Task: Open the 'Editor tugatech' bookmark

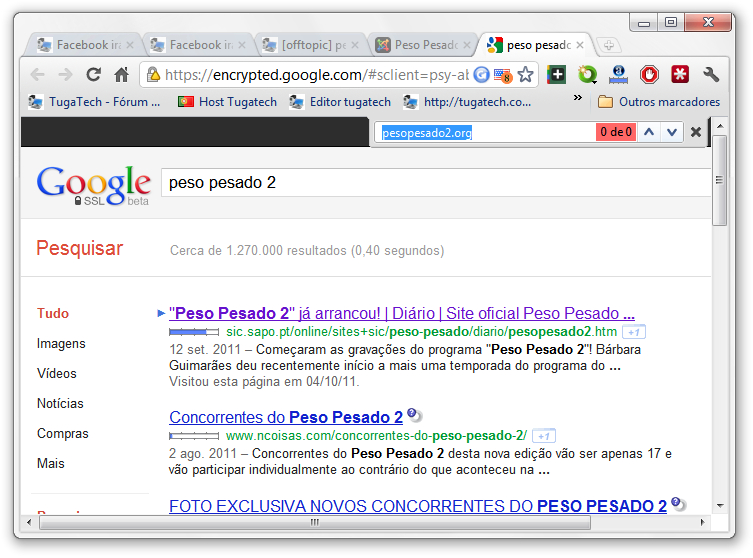Action: tap(340, 102)
